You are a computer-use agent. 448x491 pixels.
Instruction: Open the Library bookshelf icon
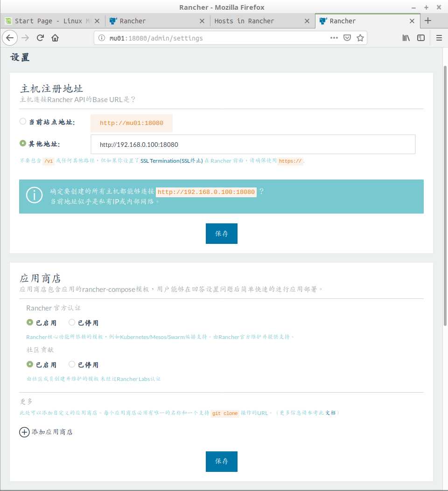(x=406, y=38)
